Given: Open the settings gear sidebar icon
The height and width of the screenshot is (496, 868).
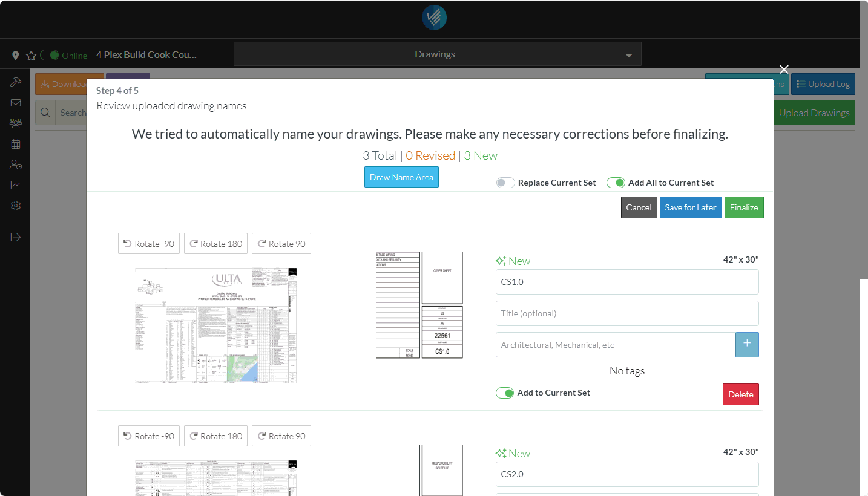Looking at the screenshot, I should click(x=16, y=206).
